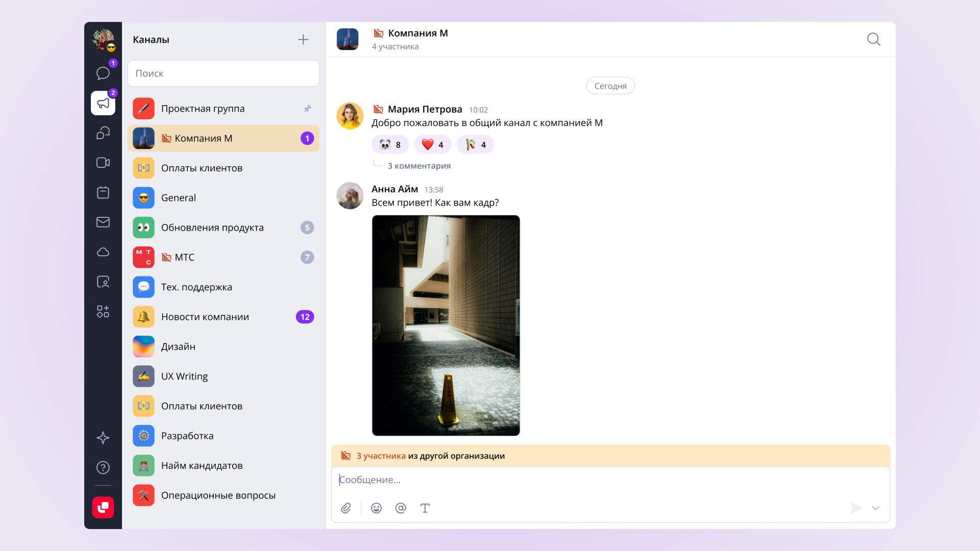
Task: Open the cloud storage icon
Action: [x=103, y=252]
